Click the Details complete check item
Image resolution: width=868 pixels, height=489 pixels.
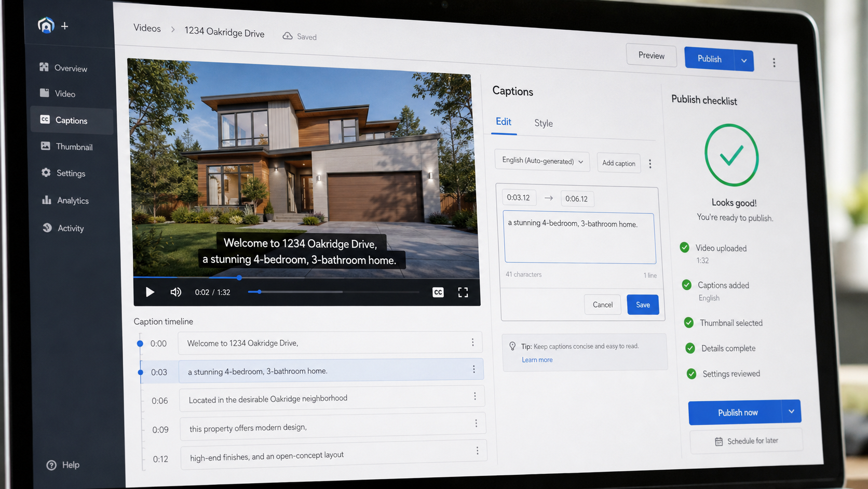[x=721, y=348]
